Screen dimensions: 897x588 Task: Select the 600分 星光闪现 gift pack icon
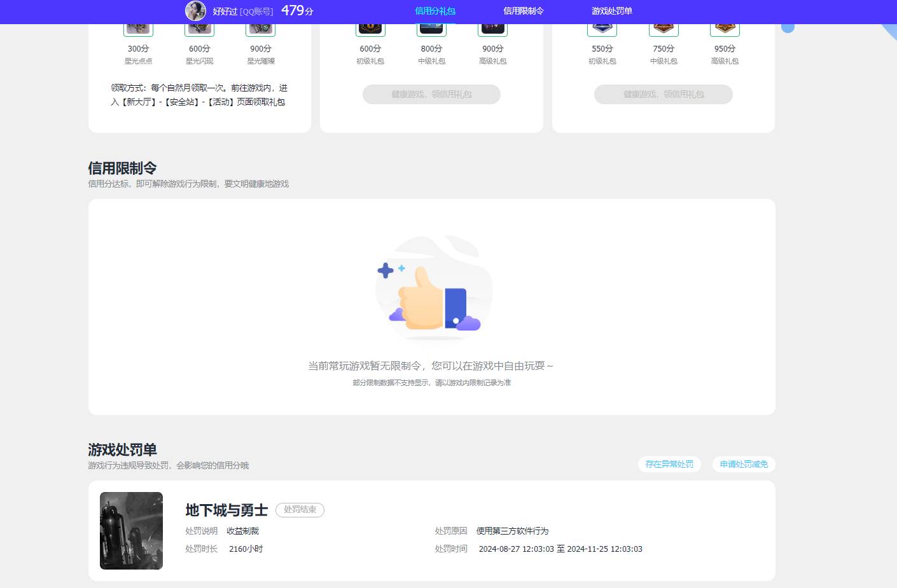coord(199,25)
